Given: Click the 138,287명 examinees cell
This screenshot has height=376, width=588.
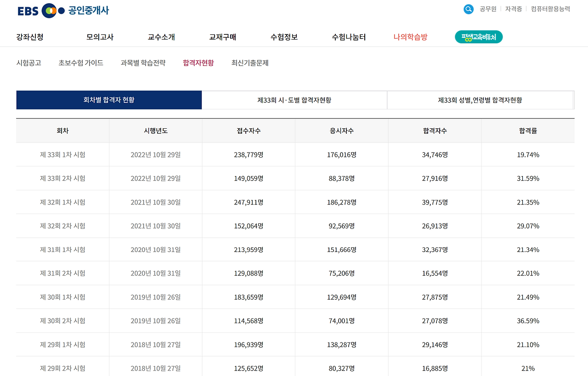Looking at the screenshot, I should (x=342, y=345).
